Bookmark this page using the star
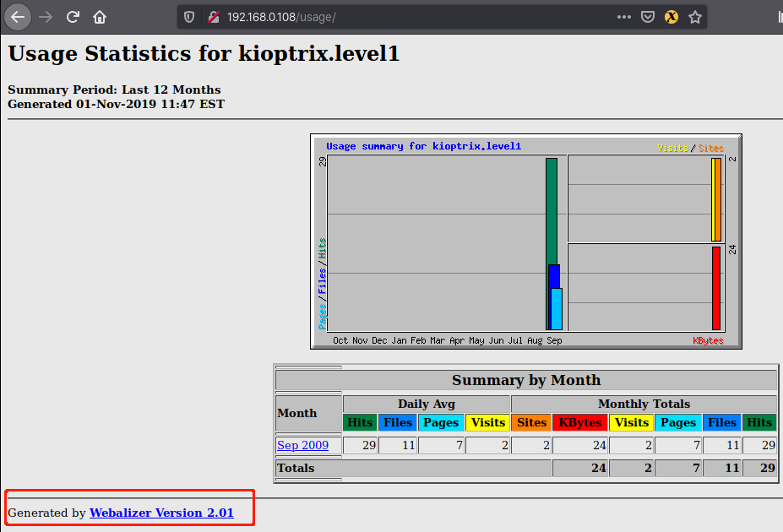This screenshot has height=532, width=783. click(694, 16)
